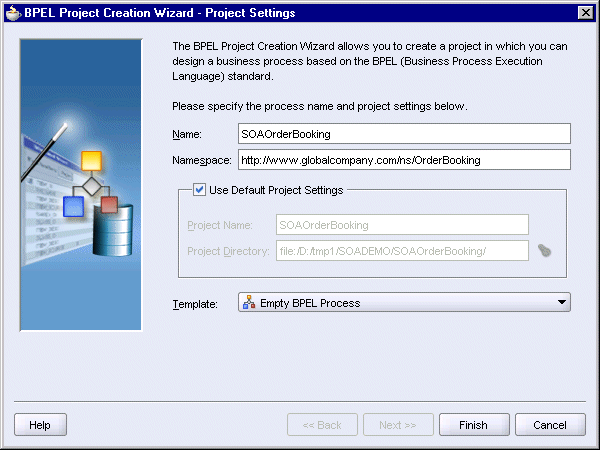Click the disabled Back button
Screen dimensions: 600x450
point(322,425)
